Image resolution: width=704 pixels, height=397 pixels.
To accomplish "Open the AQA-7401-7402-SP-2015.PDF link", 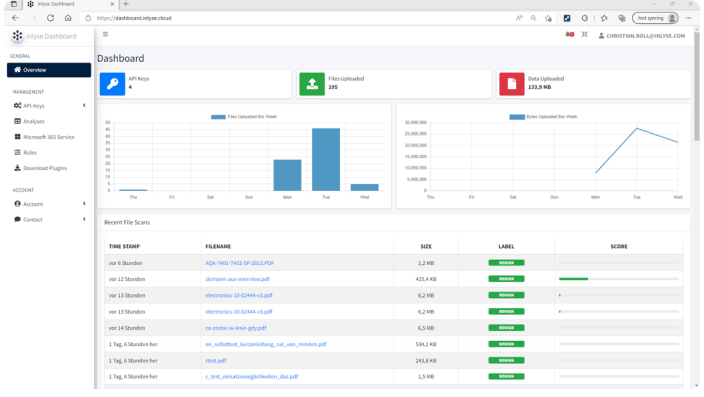I will pyautogui.click(x=239, y=263).
